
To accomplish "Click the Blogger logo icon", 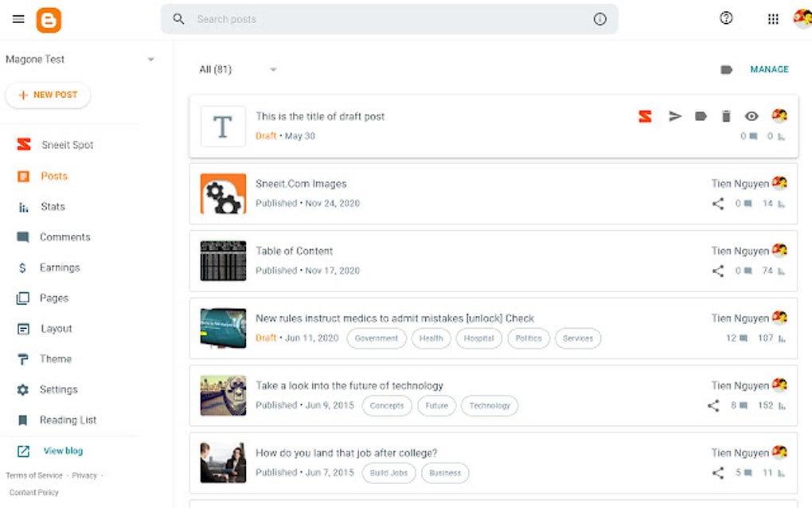I will click(x=49, y=20).
